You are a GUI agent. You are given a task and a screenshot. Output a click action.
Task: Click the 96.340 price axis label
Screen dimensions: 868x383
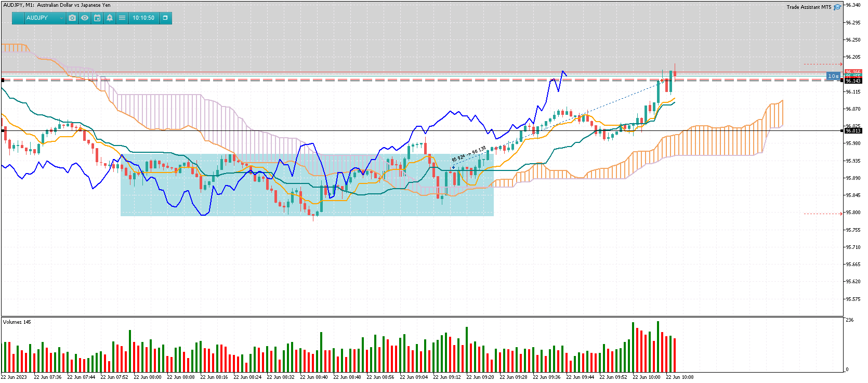coord(853,5)
